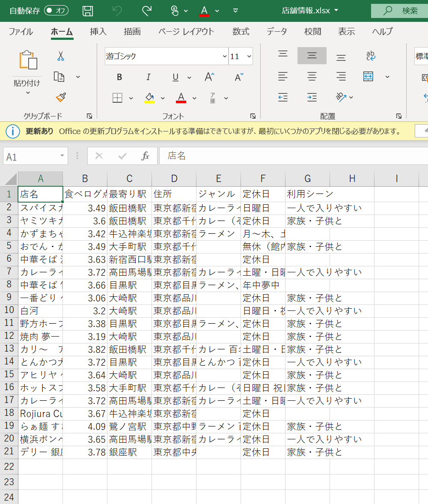Select the Format Painter brush
Screen dimensions: 428x504
click(x=61, y=97)
